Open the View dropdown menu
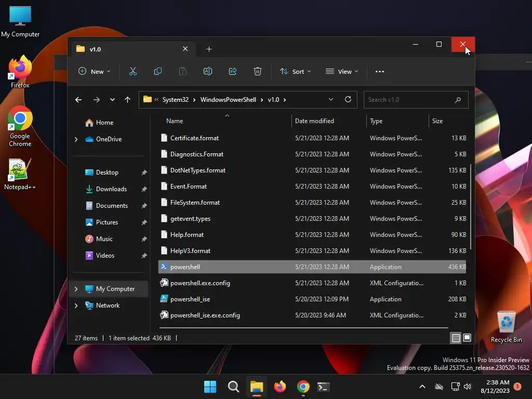The width and height of the screenshot is (532, 399). (x=342, y=72)
